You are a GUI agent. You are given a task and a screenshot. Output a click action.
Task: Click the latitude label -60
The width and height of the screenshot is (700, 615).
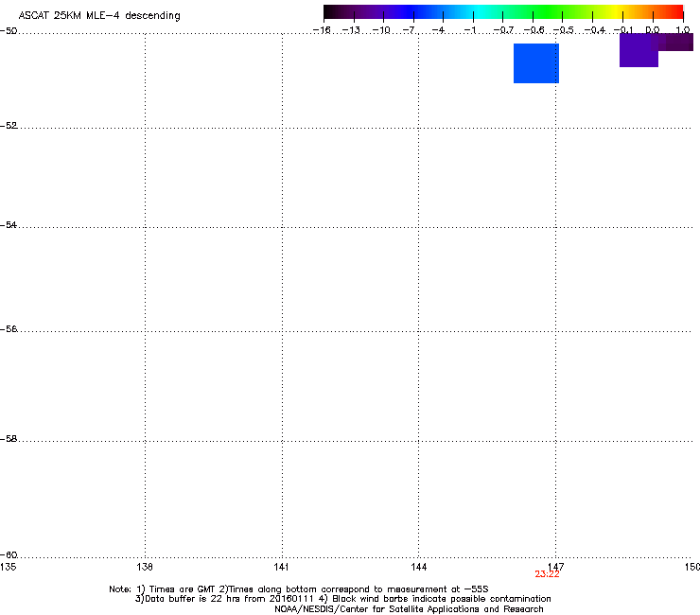(x=9, y=554)
